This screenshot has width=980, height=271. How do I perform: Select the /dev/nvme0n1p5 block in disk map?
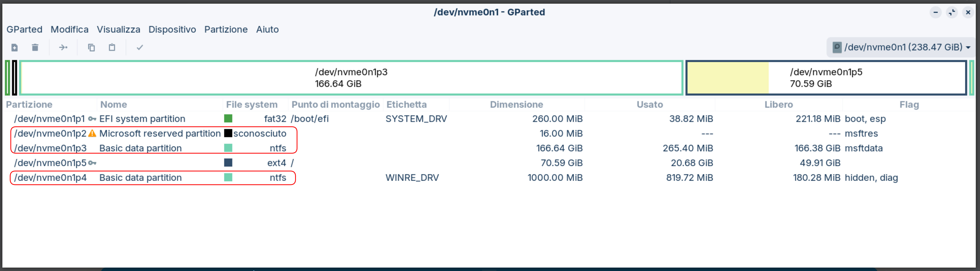[x=826, y=78]
